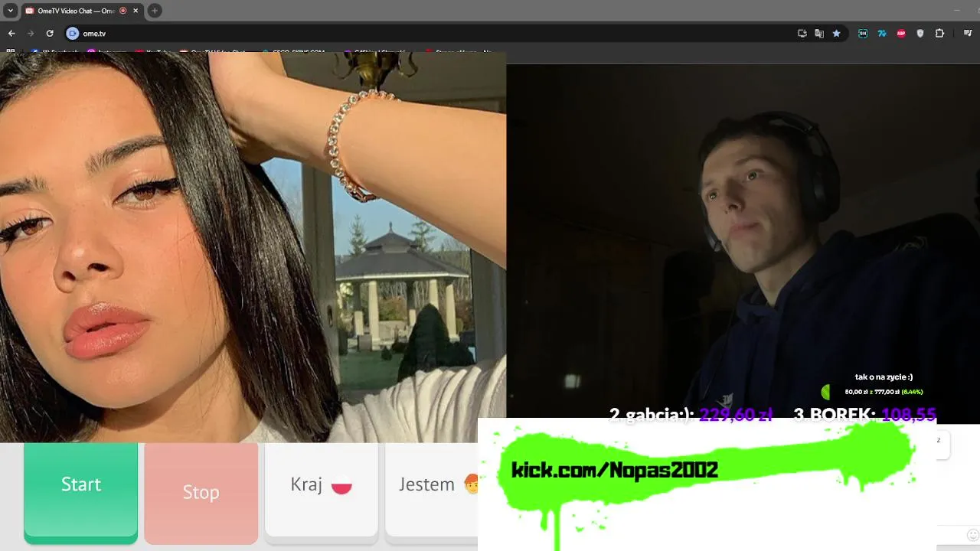Select the OmeTV Video Chat tab

(82, 11)
